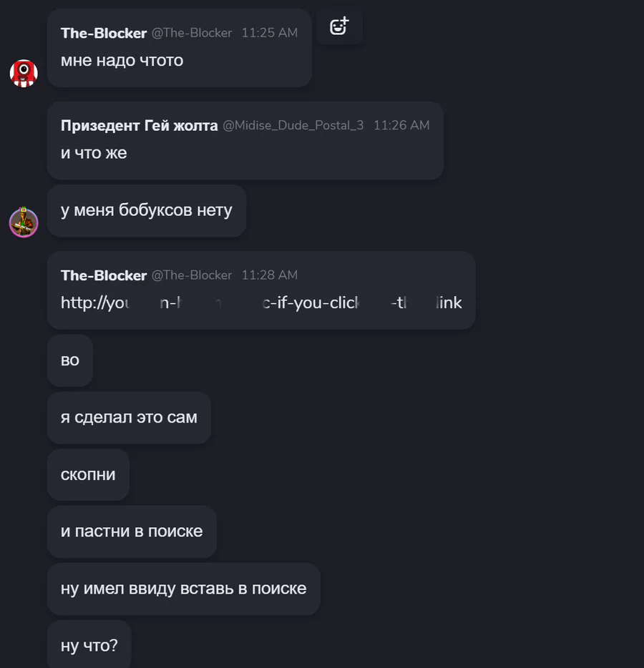
Task: Click The-Blocker username at 11:25 AM
Action: [x=104, y=33]
